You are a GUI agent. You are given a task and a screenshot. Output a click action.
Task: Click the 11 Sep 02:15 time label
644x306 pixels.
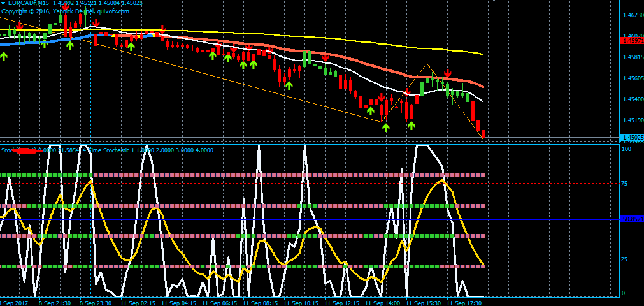click(x=138, y=303)
